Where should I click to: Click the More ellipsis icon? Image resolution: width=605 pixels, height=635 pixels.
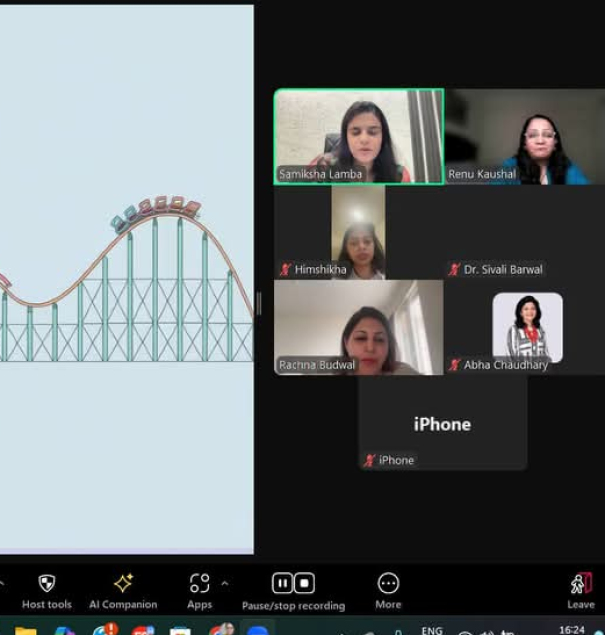[388, 583]
